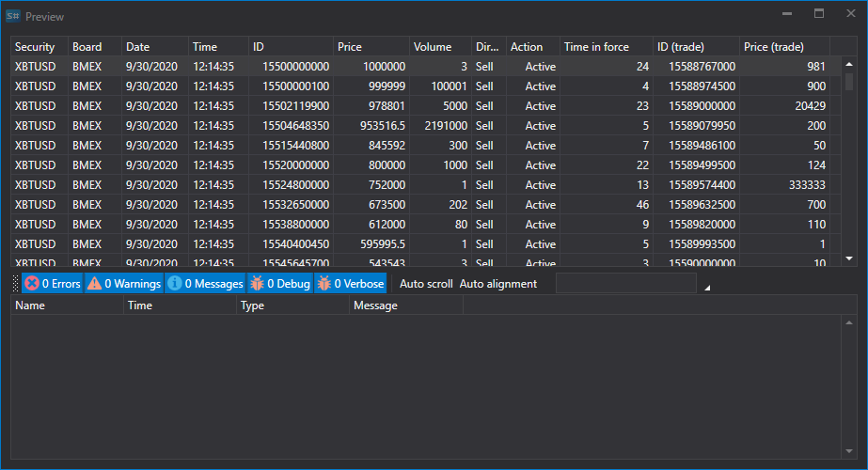
Task: Sort by Time in force column header
Action: (x=607, y=47)
